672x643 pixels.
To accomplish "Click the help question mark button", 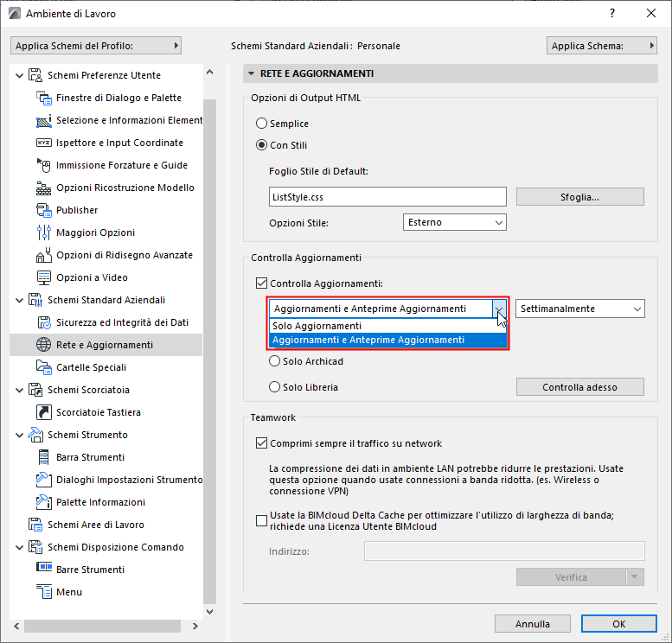I will (612, 13).
